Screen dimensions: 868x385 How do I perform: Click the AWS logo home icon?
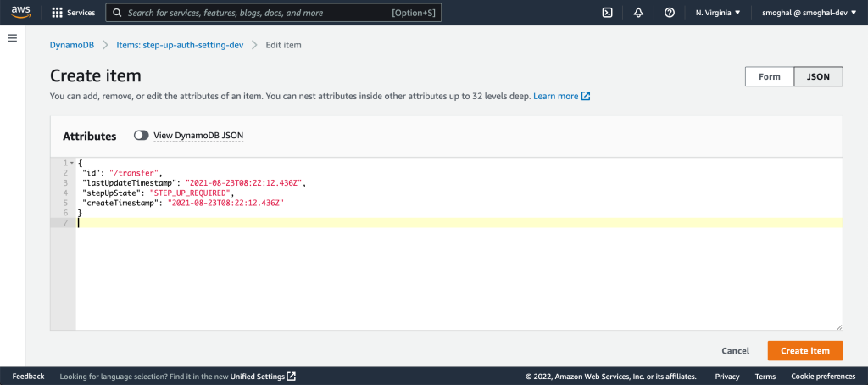pos(21,12)
